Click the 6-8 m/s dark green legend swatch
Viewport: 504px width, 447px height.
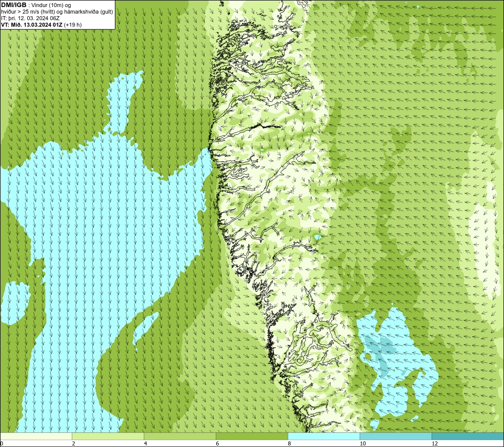[x=251, y=436]
